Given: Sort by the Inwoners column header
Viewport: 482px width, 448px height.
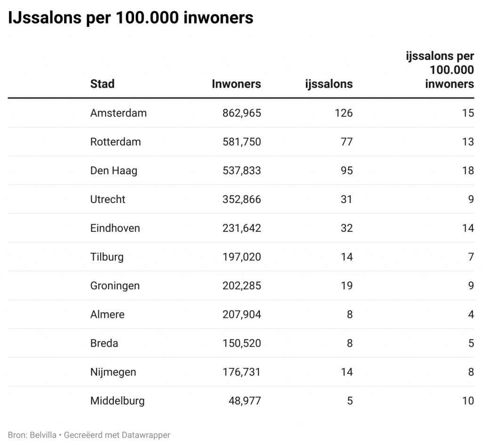Looking at the screenshot, I should [x=236, y=84].
